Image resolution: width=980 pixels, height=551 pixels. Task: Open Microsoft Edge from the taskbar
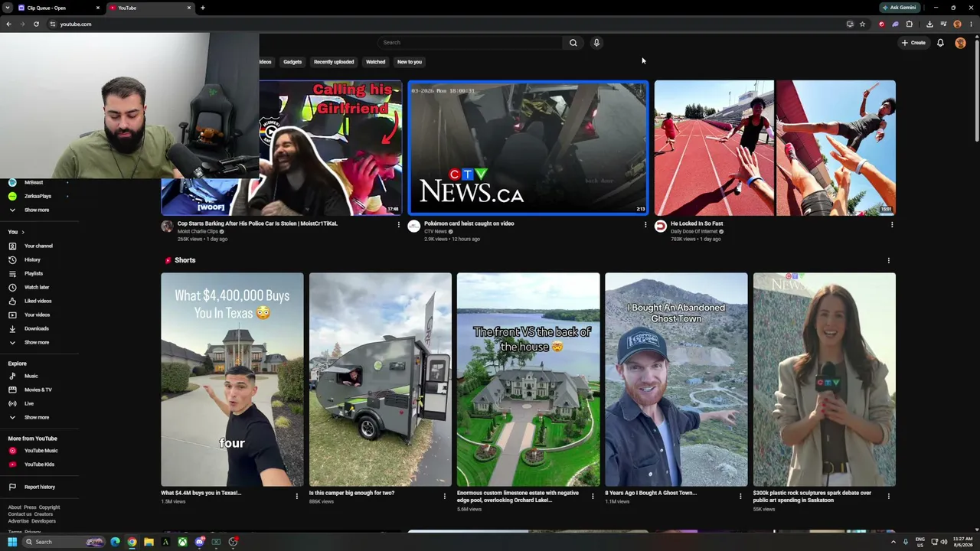pyautogui.click(x=115, y=542)
